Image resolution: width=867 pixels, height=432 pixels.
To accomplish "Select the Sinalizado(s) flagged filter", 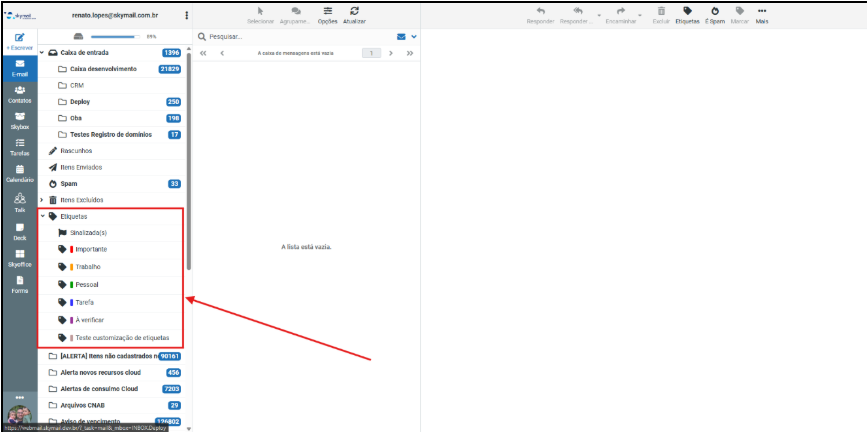I will coord(87,232).
